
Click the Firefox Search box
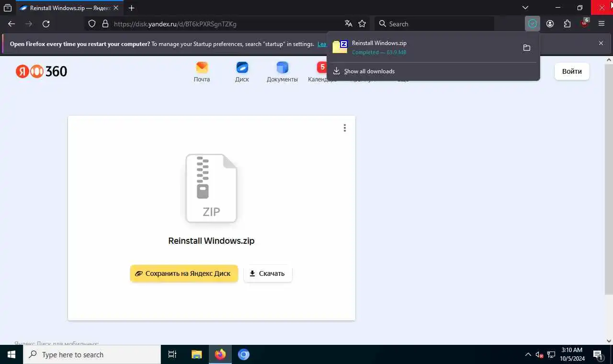pos(434,24)
